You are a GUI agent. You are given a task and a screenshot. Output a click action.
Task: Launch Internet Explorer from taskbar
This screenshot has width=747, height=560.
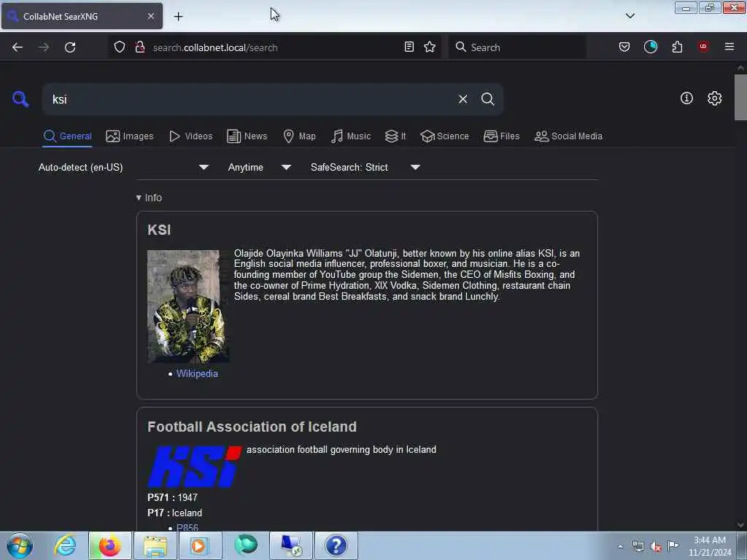[65, 545]
